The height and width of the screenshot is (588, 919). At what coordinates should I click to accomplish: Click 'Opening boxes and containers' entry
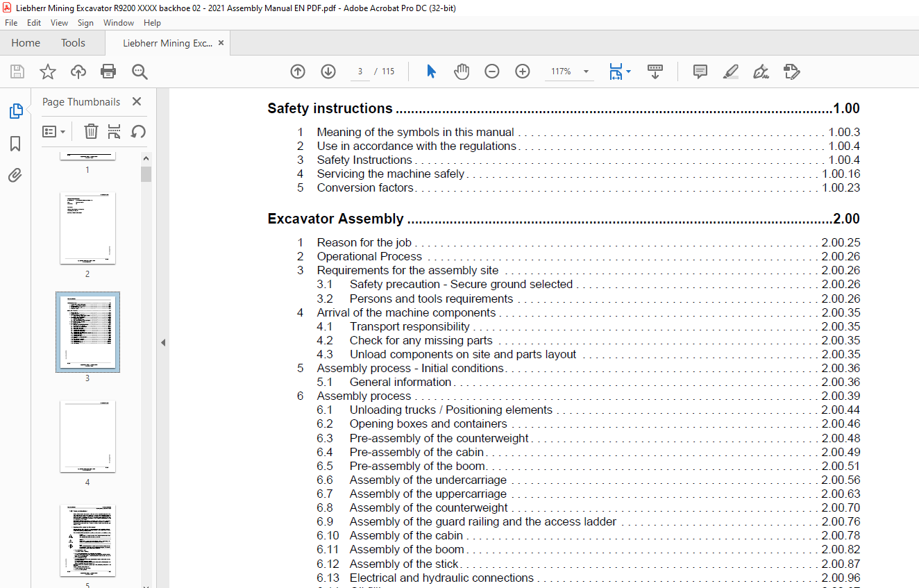coord(428,423)
